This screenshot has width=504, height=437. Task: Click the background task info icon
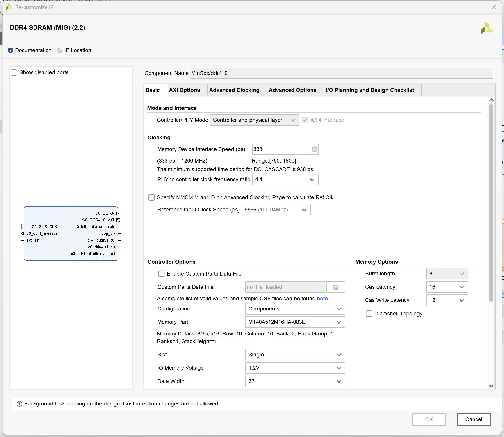19,404
